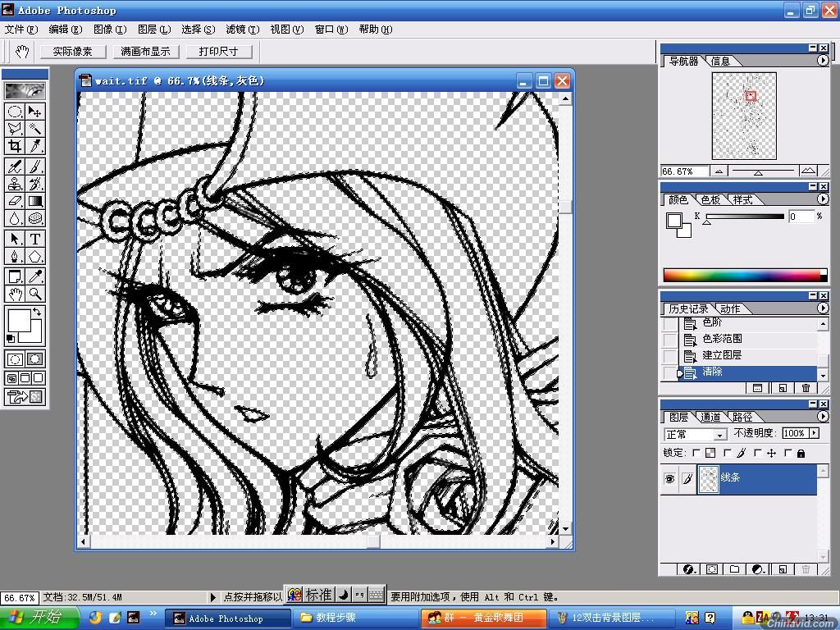
Task: Toggle lock transparent pixels checkbox
Action: [696, 453]
